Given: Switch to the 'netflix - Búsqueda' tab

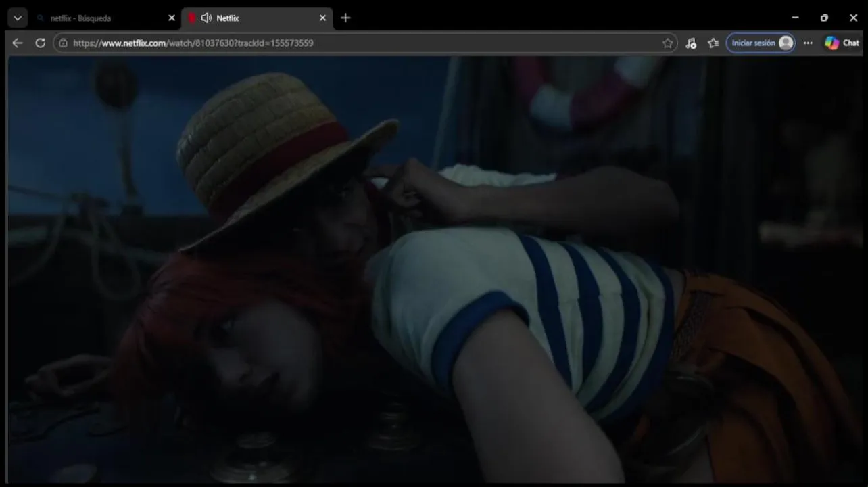Looking at the screenshot, I should pyautogui.click(x=105, y=18).
